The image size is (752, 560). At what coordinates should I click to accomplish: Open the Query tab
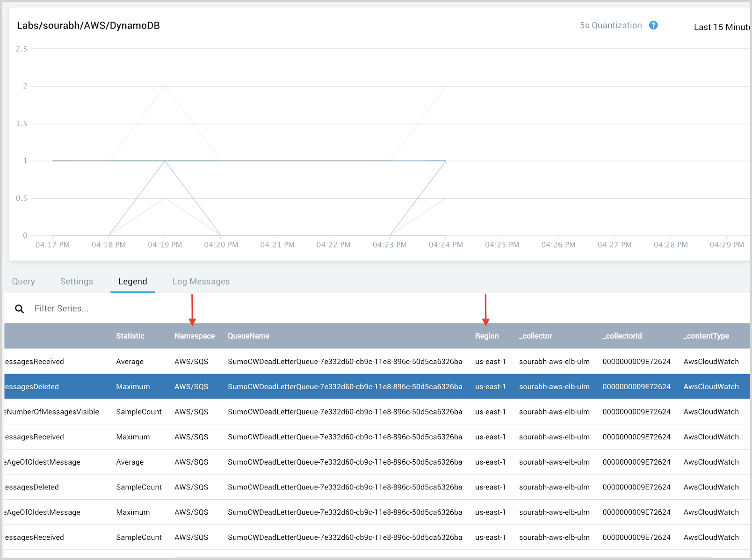tap(23, 282)
